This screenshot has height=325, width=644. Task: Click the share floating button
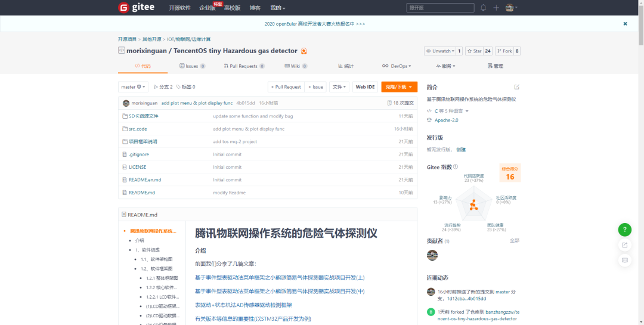pyautogui.click(x=625, y=245)
